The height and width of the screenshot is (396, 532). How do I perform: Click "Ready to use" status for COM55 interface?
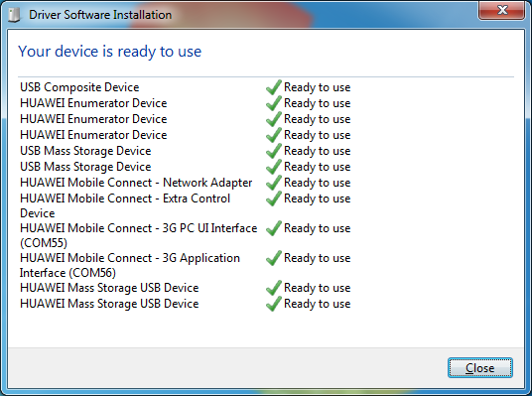pyautogui.click(x=318, y=228)
